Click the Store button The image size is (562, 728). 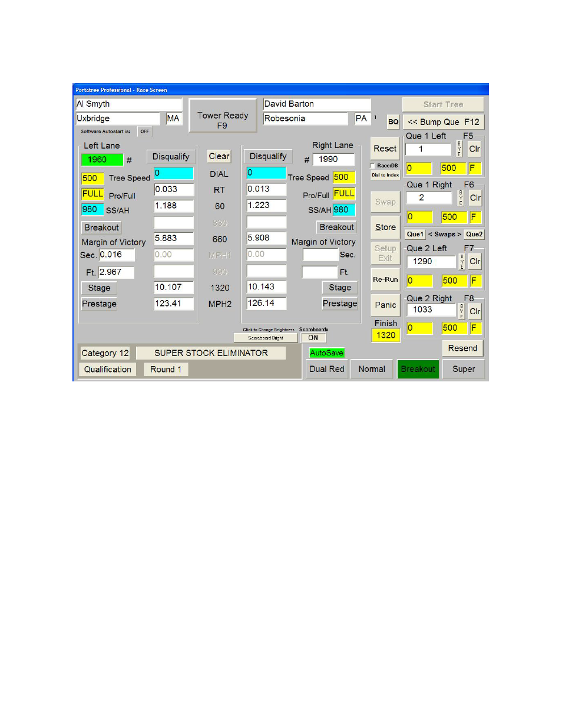pyautogui.click(x=385, y=227)
